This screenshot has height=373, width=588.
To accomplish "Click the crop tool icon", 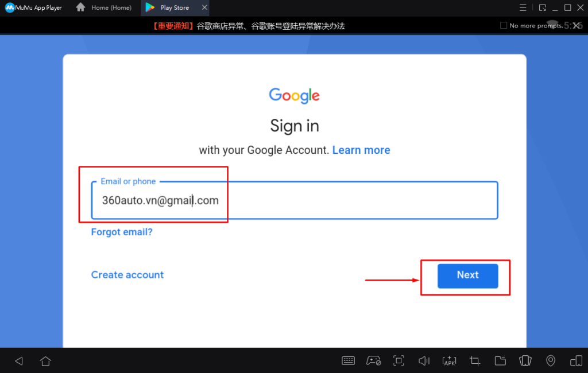I will (x=475, y=360).
